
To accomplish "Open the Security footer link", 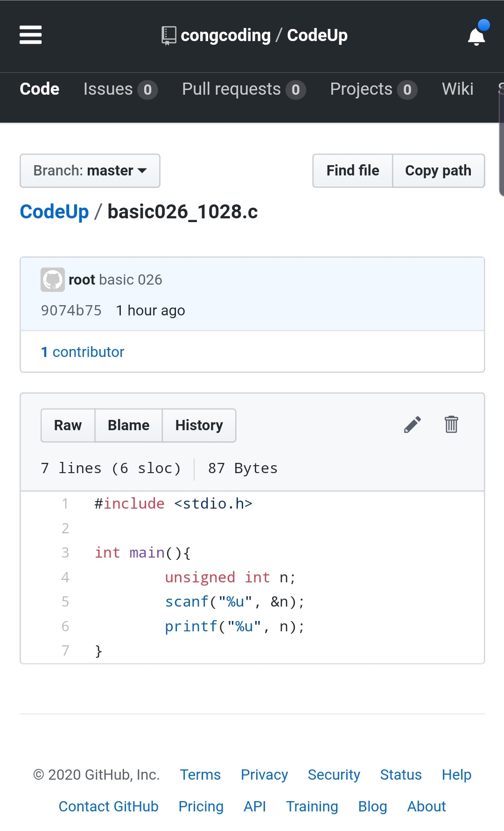I will [x=334, y=775].
